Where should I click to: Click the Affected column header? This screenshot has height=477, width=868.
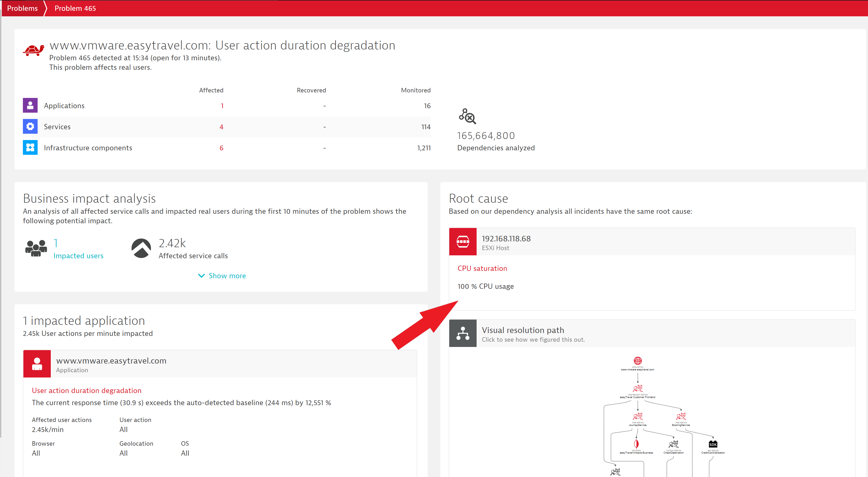(211, 90)
